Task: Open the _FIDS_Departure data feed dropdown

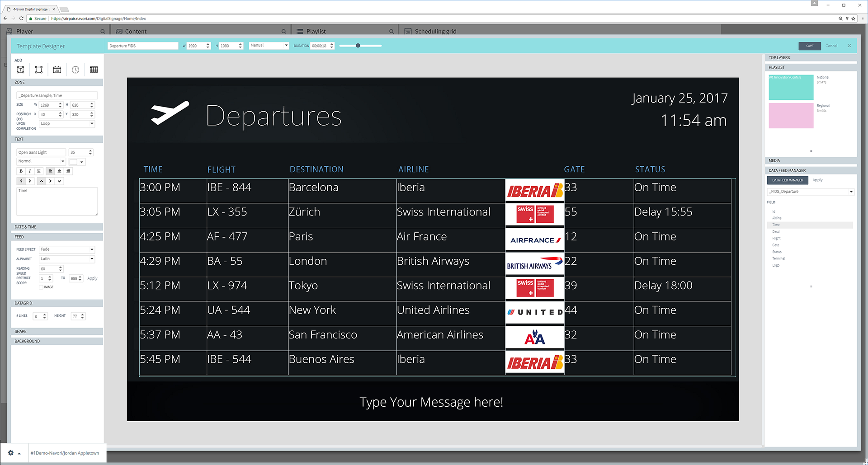Action: point(811,192)
